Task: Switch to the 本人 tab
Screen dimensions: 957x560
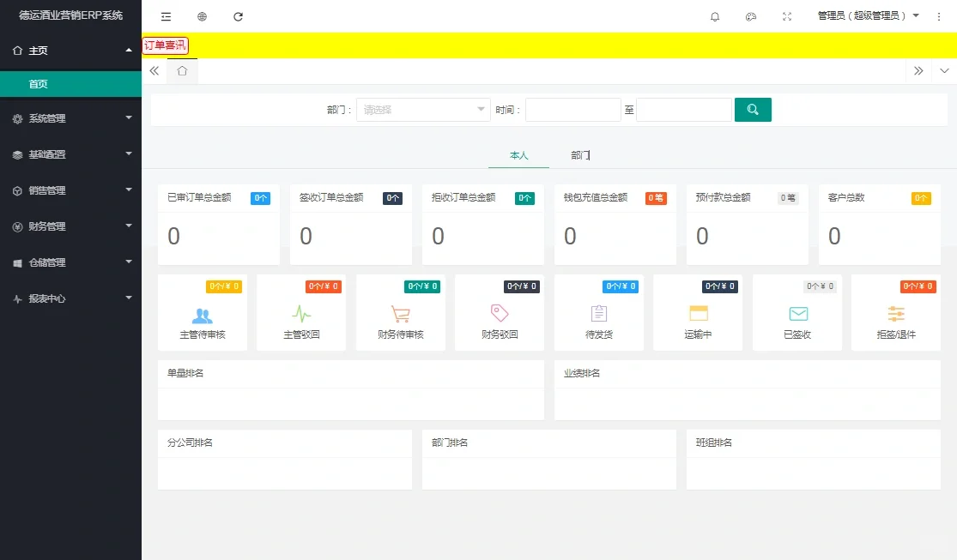Action: (x=518, y=155)
